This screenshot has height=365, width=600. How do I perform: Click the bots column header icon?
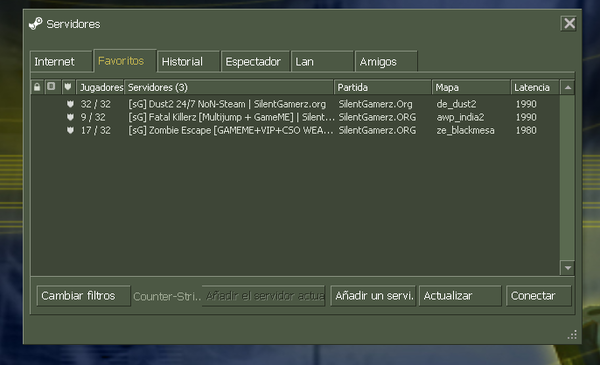pyautogui.click(x=51, y=87)
